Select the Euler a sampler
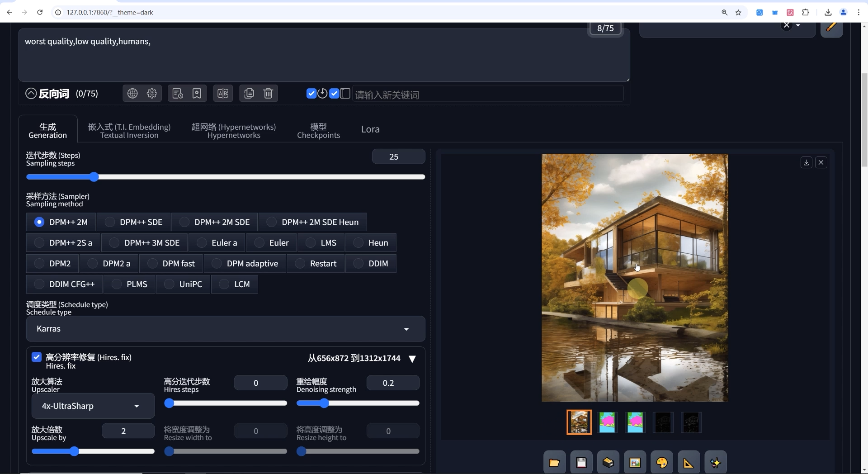Screen dimensions: 868x474 [x=217, y=243]
